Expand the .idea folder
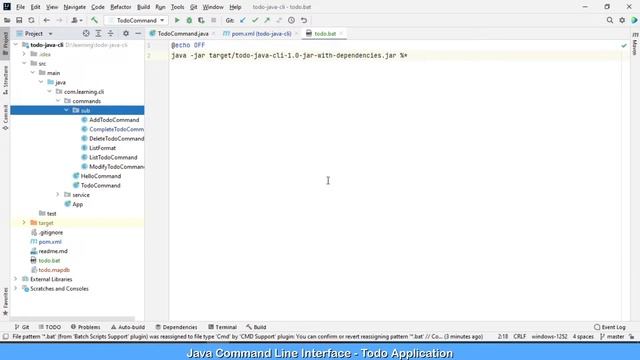640x360 pixels. 24,54
